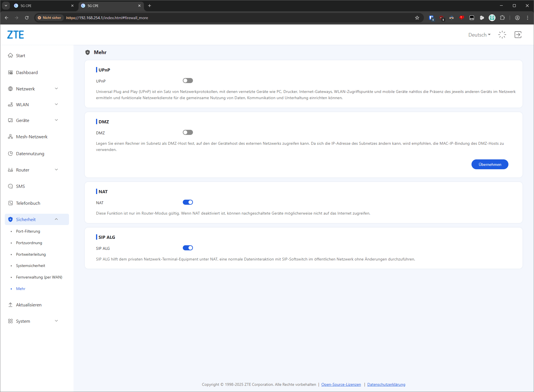Turn off the SIP ALG switch
534x392 pixels.
[x=188, y=248]
